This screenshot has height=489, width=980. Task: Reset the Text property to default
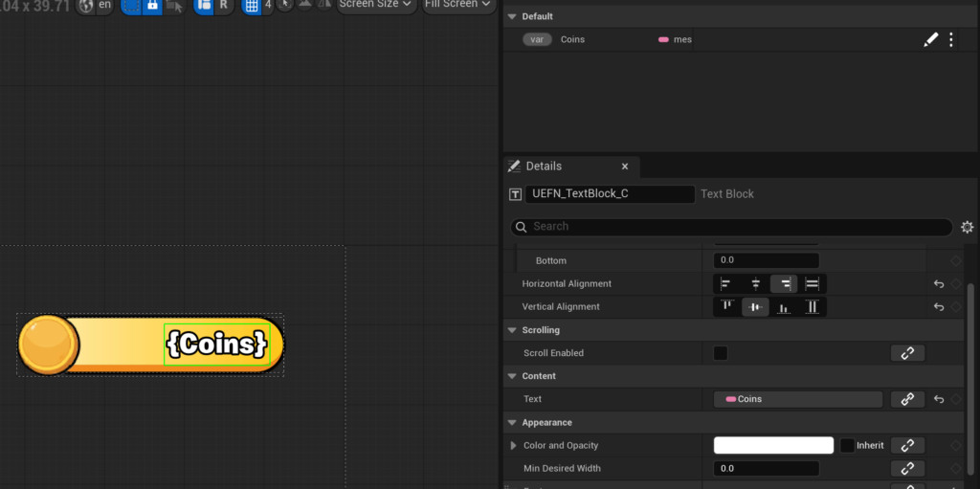tap(939, 399)
